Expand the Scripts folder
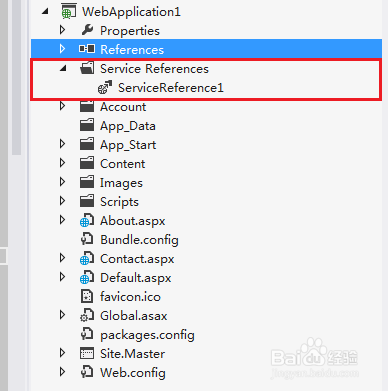Screen dimensions: 388x391 pyautogui.click(x=62, y=201)
